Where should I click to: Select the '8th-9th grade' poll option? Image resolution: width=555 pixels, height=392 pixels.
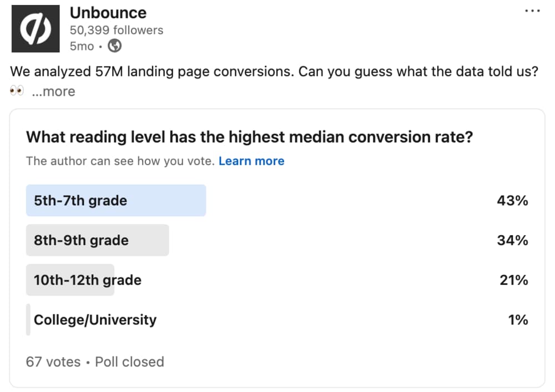point(81,240)
